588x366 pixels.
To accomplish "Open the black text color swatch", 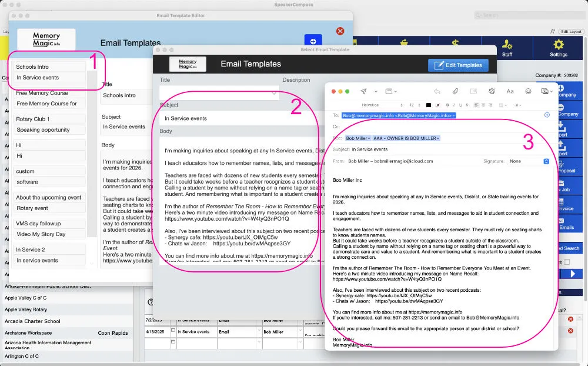I will point(429,105).
